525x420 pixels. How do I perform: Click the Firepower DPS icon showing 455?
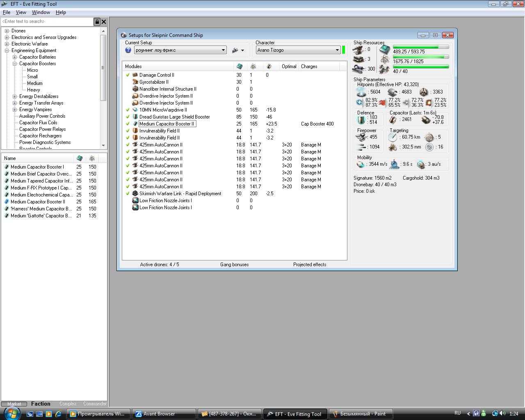[361, 137]
